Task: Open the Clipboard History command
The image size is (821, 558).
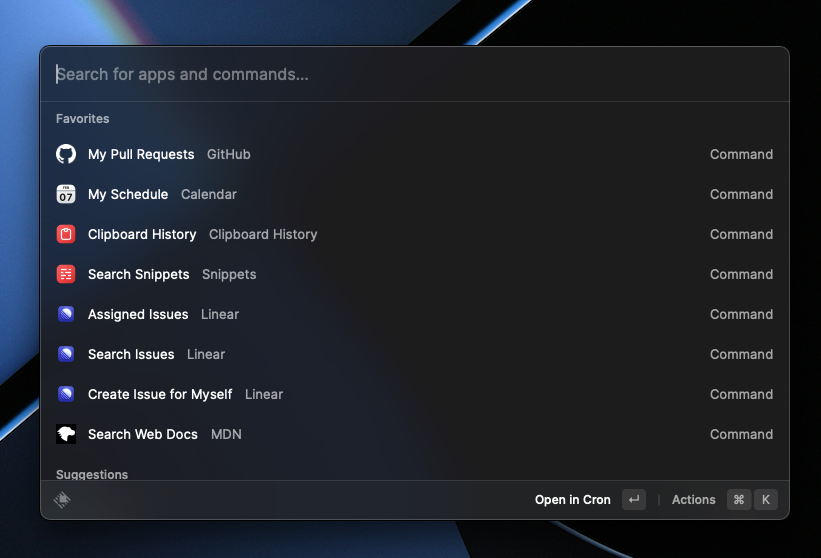Action: click(x=142, y=234)
